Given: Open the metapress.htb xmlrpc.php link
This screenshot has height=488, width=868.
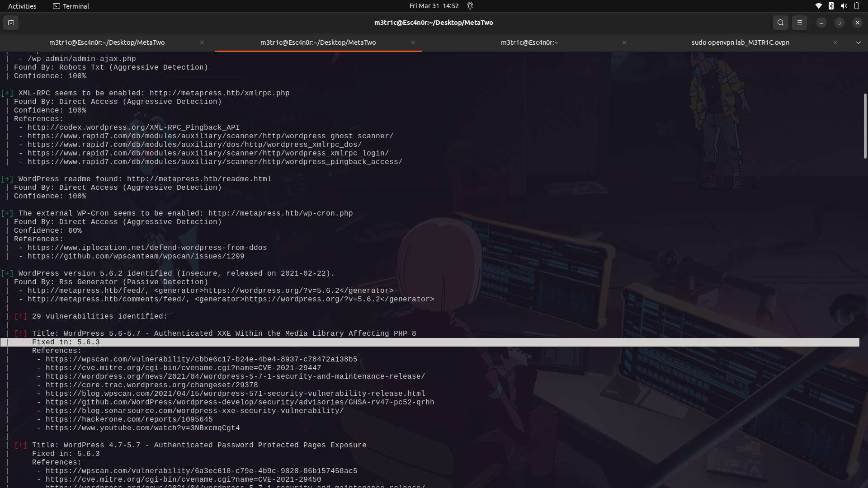Looking at the screenshot, I should (219, 93).
